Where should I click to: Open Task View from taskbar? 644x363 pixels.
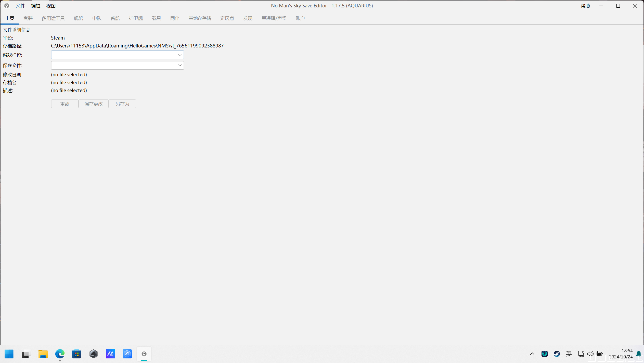tap(26, 354)
